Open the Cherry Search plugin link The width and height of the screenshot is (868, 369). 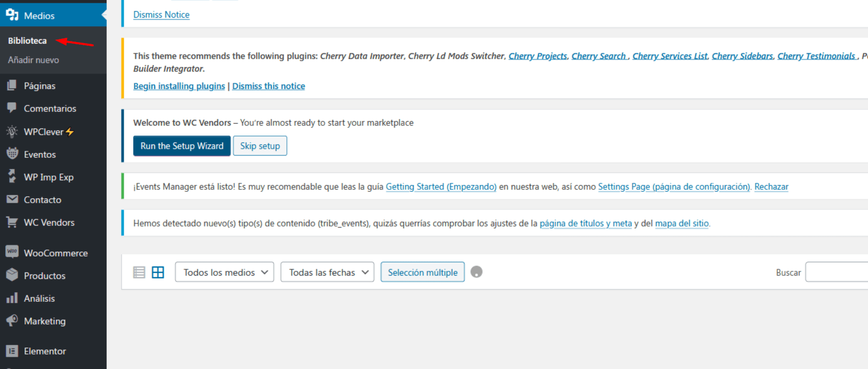pos(599,56)
